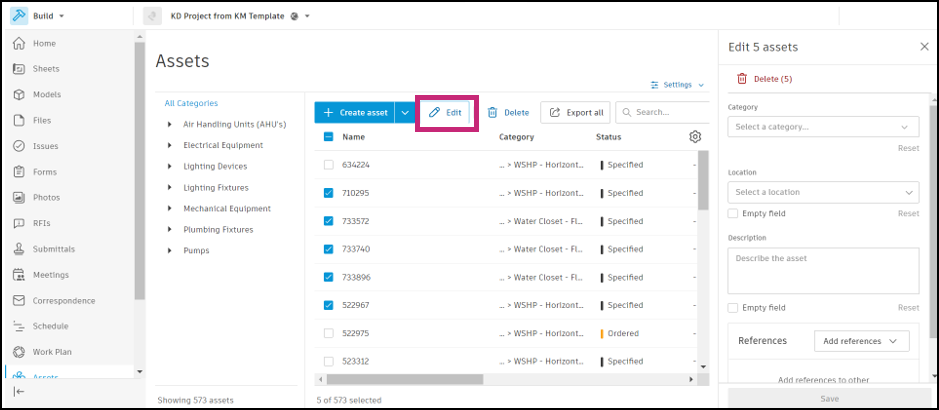
Task: Open the Submittals stamp icon
Action: [19, 249]
